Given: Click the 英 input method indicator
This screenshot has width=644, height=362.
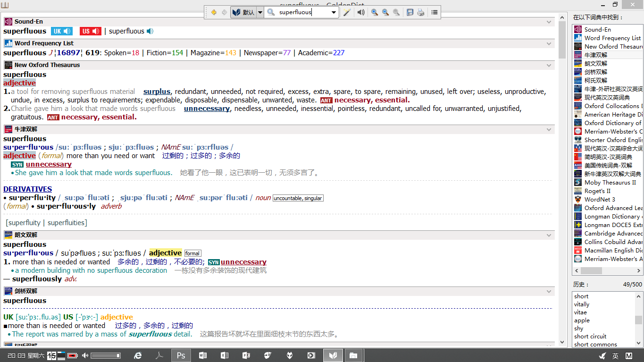Looking at the screenshot, I should pyautogui.click(x=616, y=356).
